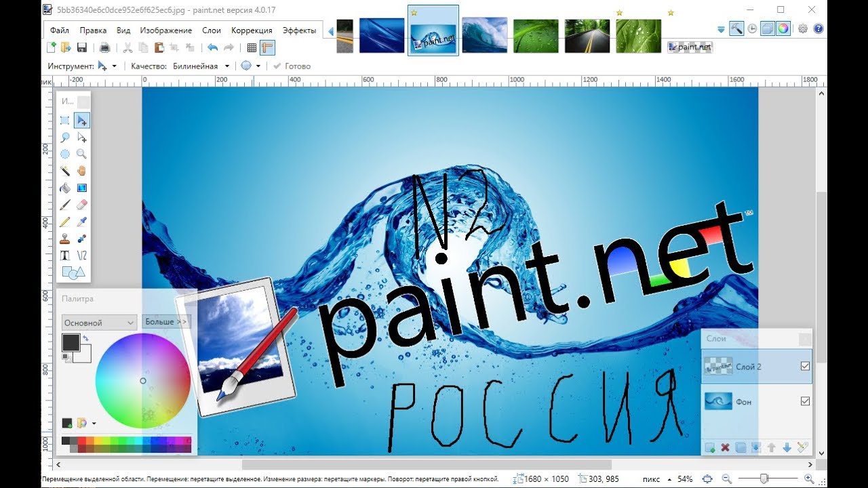Activate the Pan hand tool

point(82,171)
